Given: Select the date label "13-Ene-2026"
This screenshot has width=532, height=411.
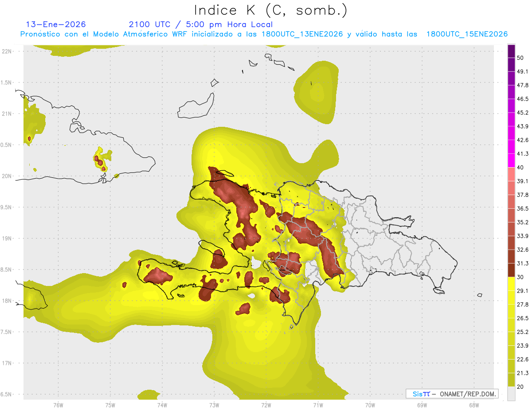Looking at the screenshot, I should (x=56, y=24).
